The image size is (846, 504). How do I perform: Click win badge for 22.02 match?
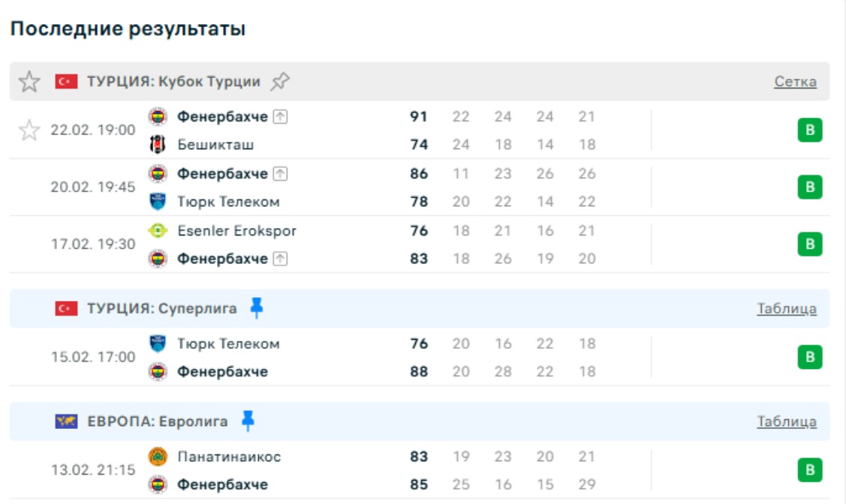pyautogui.click(x=809, y=130)
